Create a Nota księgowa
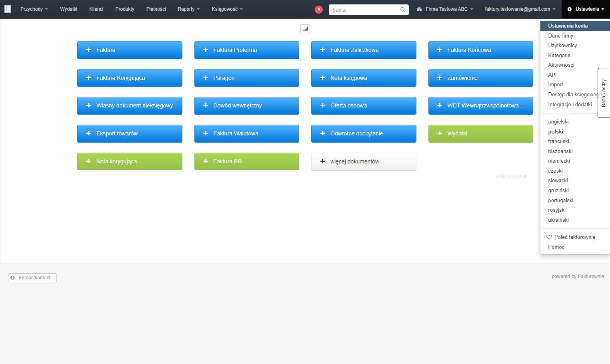The width and height of the screenshot is (610, 364). (x=364, y=78)
